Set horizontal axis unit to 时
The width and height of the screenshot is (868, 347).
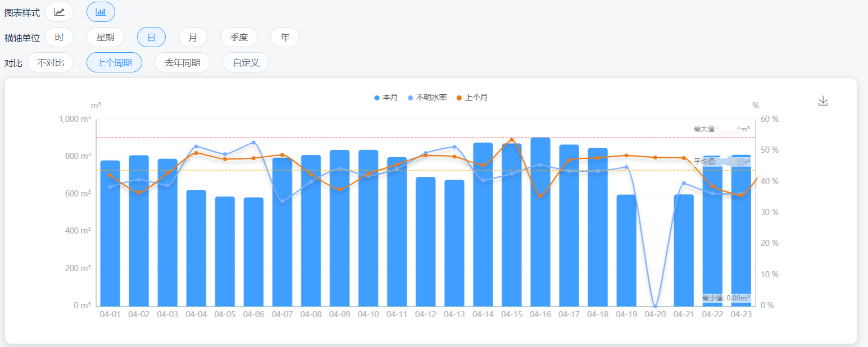[59, 37]
